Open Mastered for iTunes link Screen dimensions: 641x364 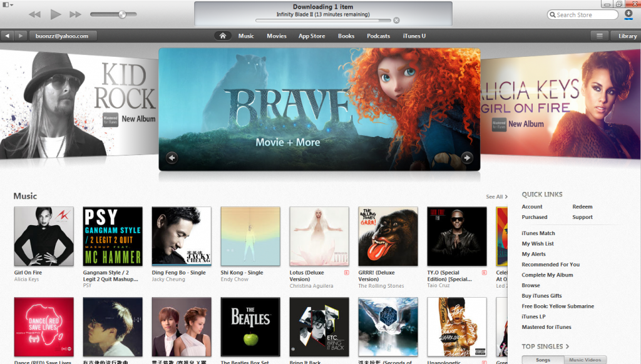pos(546,327)
